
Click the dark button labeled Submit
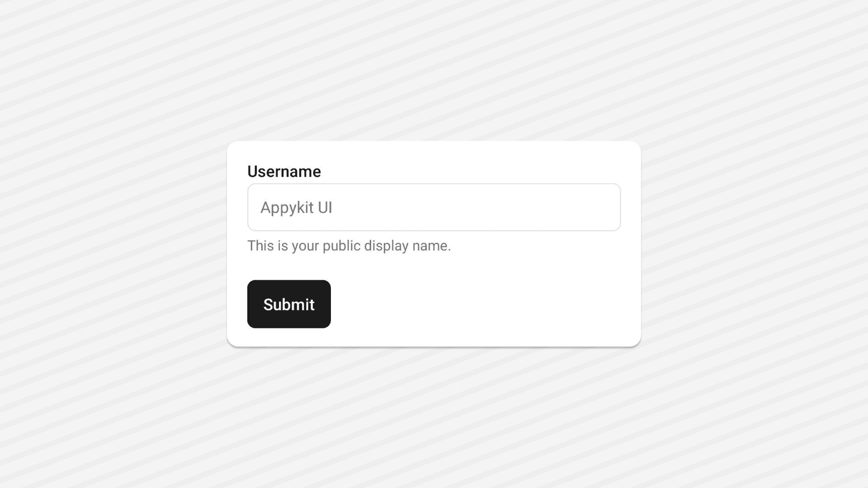click(289, 304)
